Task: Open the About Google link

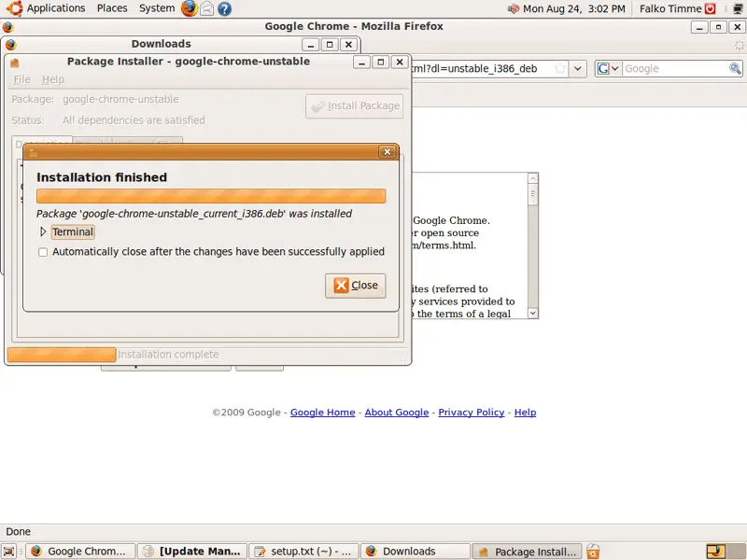Action: [396, 413]
